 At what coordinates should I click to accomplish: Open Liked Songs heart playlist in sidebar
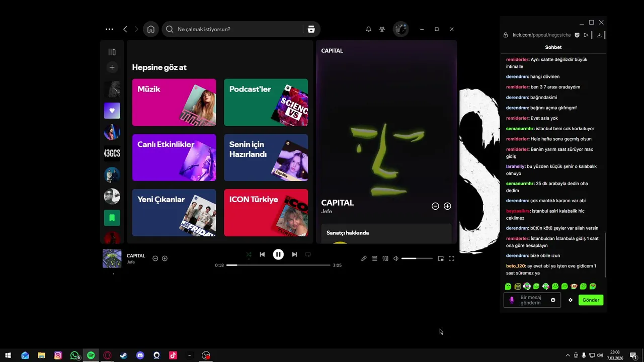pos(112,111)
